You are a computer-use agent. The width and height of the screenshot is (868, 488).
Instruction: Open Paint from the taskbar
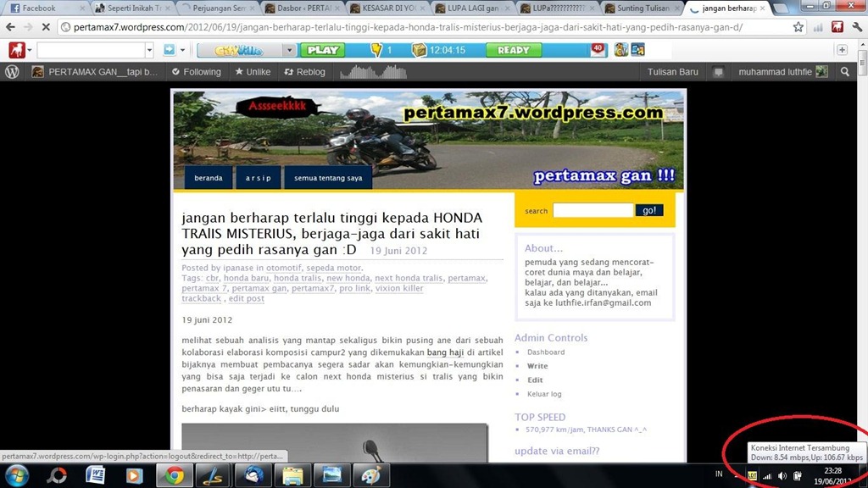tap(370, 474)
